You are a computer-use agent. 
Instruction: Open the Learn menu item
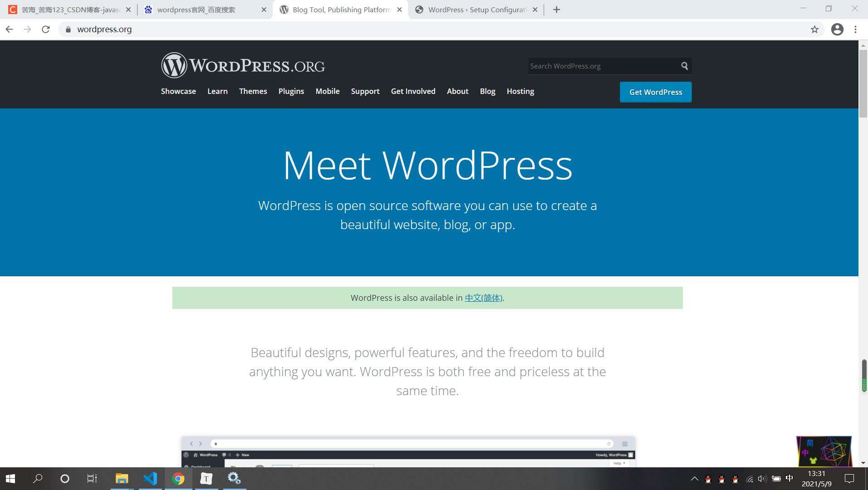(x=217, y=91)
